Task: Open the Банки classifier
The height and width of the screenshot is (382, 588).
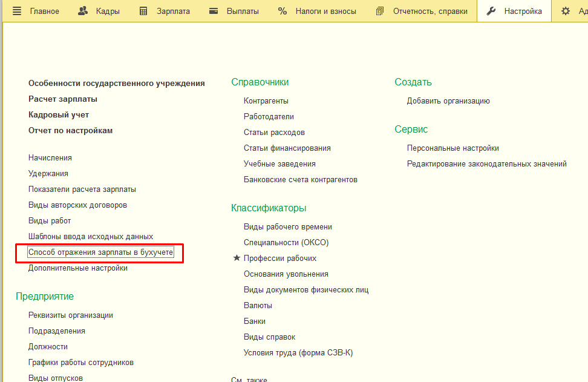Action: 255,321
